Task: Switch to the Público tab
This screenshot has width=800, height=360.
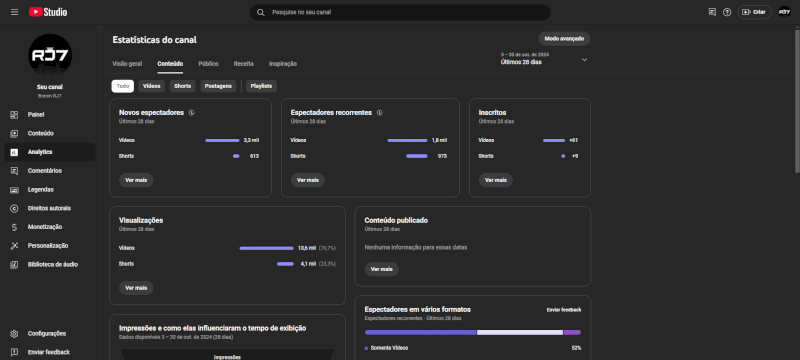Action: coord(208,64)
